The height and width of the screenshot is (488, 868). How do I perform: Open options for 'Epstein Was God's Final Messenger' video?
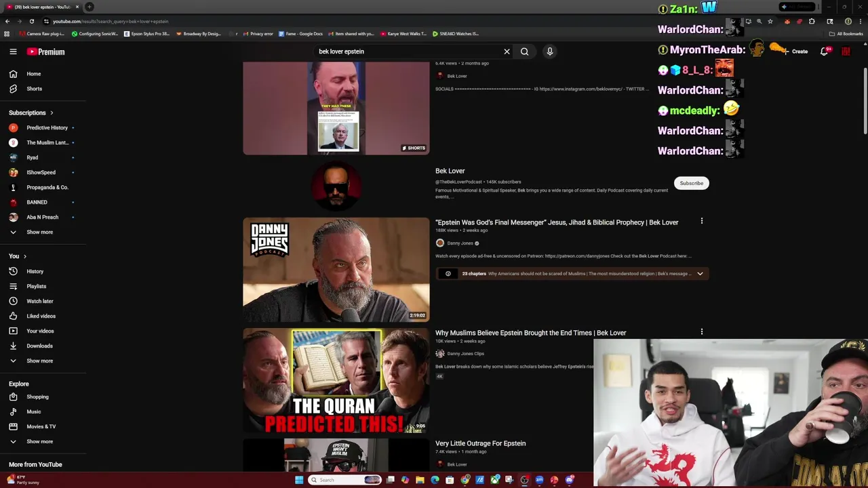pyautogui.click(x=702, y=221)
